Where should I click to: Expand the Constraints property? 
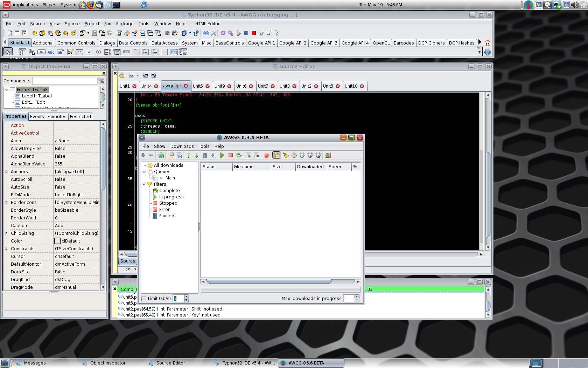tap(6, 249)
